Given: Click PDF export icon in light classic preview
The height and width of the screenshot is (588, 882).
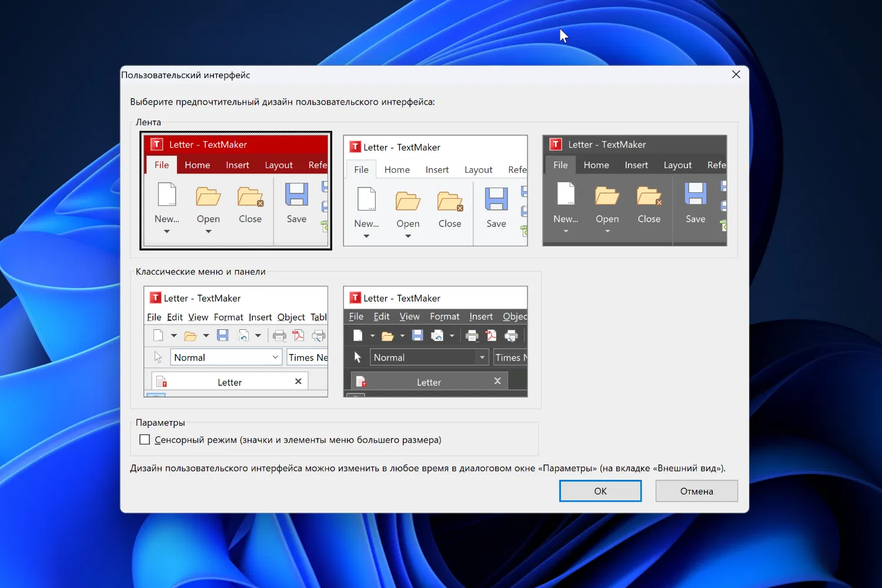Looking at the screenshot, I should pos(299,336).
